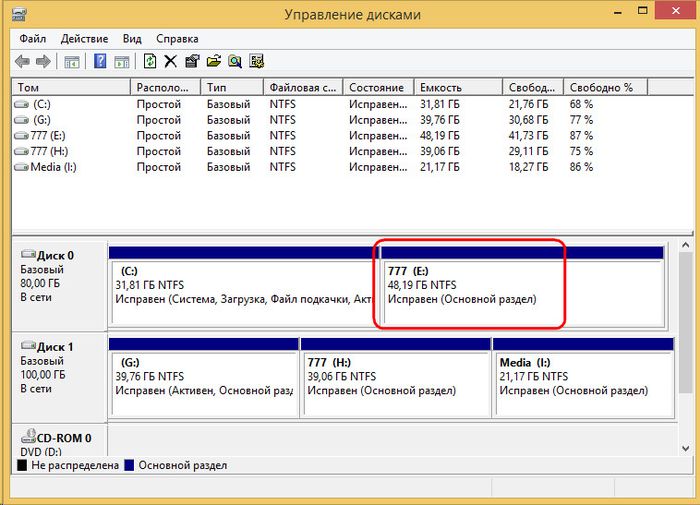Click the Back arrow in the toolbar
700x505 pixels.
[x=23, y=61]
